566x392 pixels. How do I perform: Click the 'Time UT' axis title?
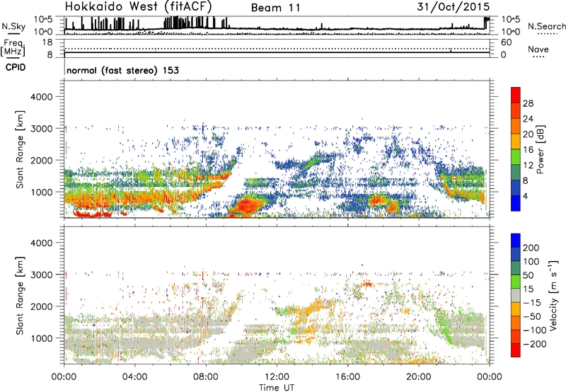tap(277, 388)
